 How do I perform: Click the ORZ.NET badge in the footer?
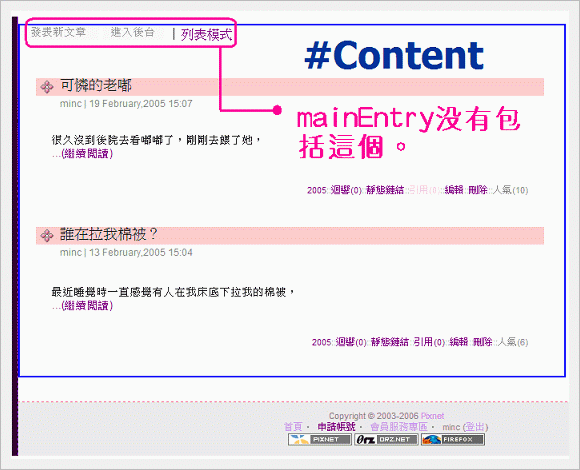386,439
